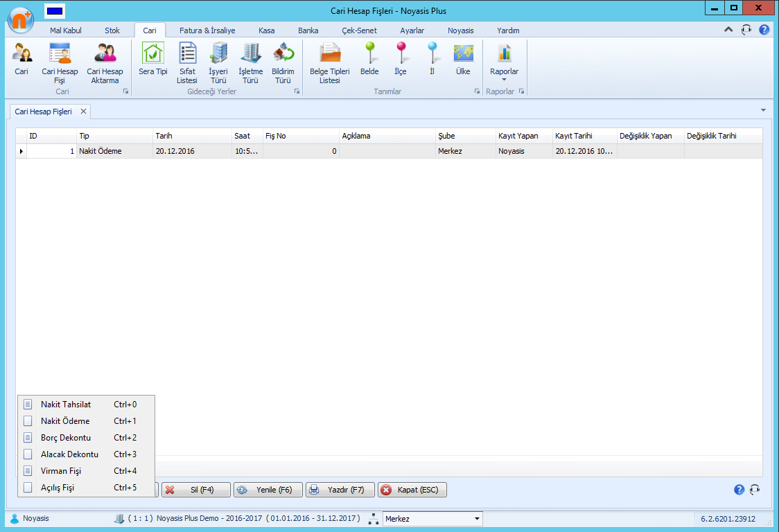This screenshot has height=532, width=779.
Task: Click the branch network icon in status bar
Action: [374, 519]
